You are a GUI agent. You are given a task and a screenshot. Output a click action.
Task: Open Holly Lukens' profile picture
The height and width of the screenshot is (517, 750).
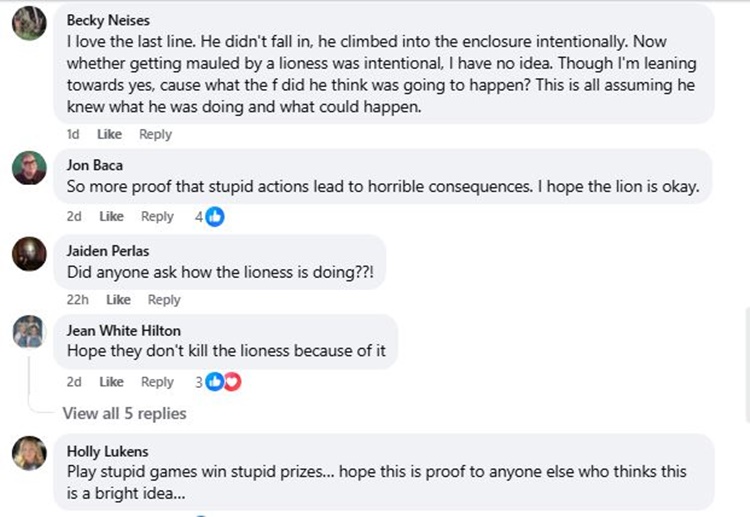coord(29,453)
